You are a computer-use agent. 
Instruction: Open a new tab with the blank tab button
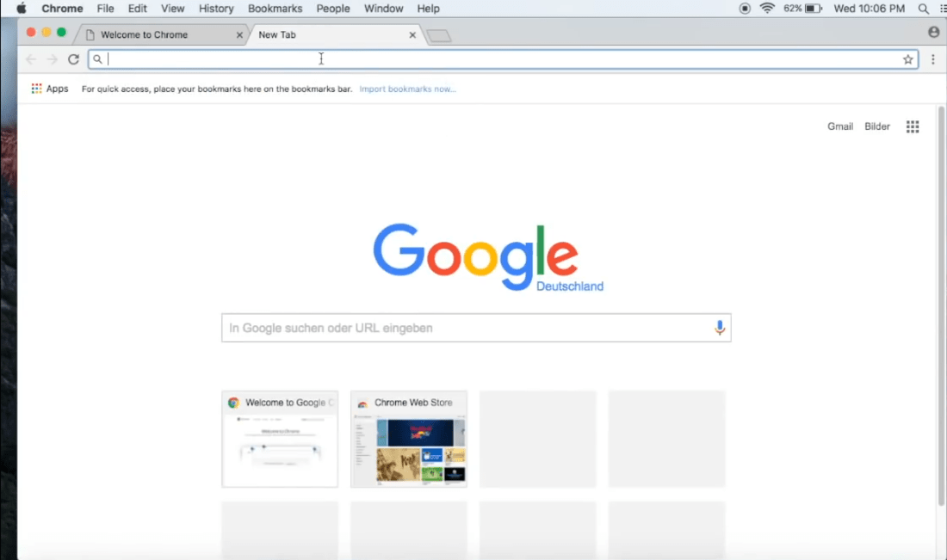pos(439,36)
